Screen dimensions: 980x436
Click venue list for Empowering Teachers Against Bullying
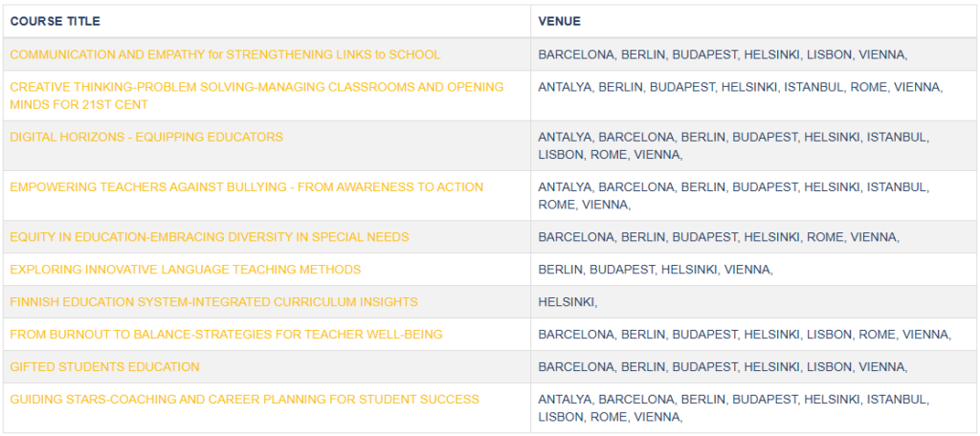tap(734, 195)
